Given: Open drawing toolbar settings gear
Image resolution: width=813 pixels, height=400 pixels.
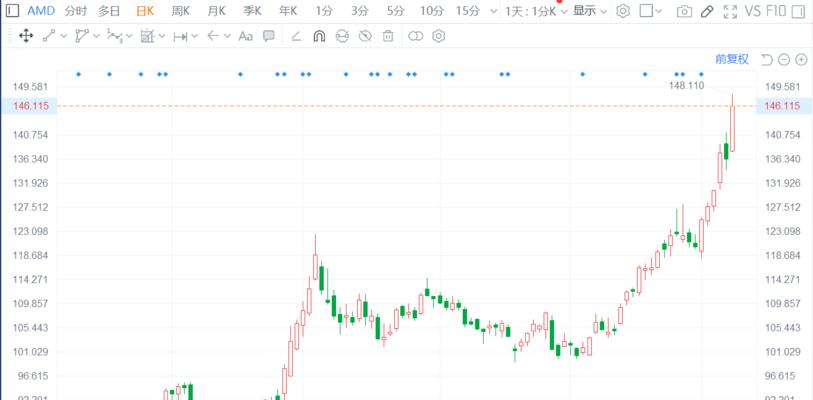Looking at the screenshot, I should pos(439,36).
